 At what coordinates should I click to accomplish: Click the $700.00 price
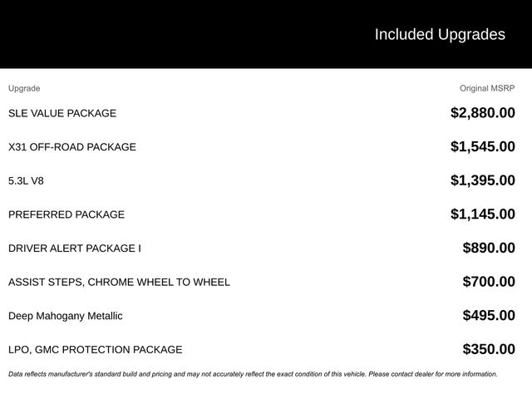[x=489, y=282]
